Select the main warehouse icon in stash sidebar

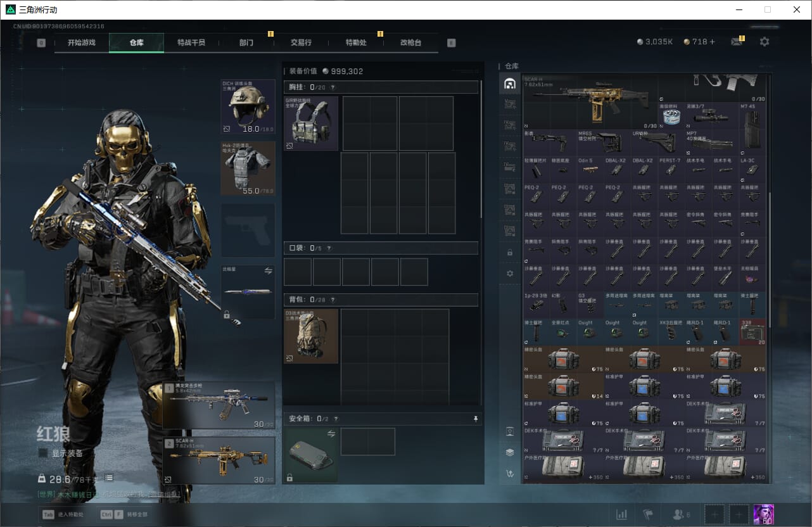(x=510, y=84)
